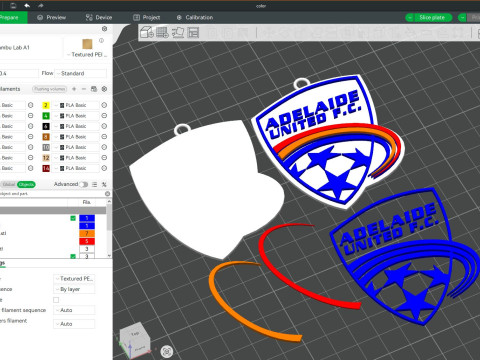Edit preset icon for filament 2
Image resolution: width=480 pixels, height=360 pixels.
click(104, 105)
